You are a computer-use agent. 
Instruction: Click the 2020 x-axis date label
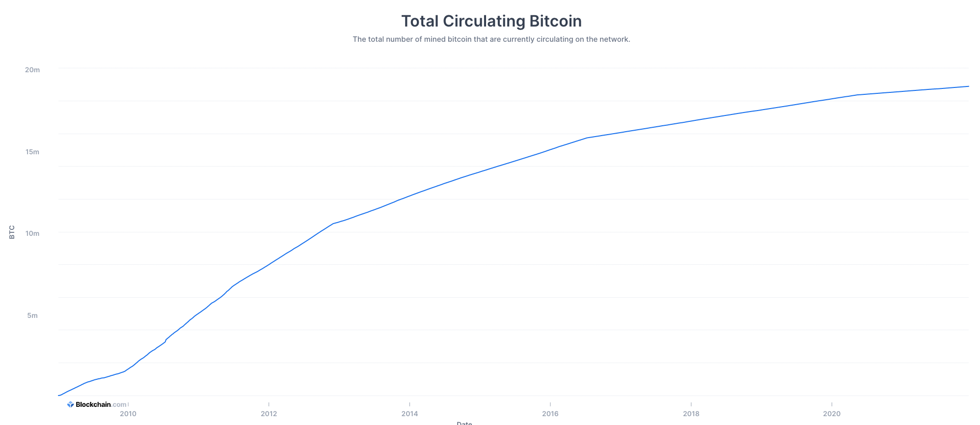832,414
